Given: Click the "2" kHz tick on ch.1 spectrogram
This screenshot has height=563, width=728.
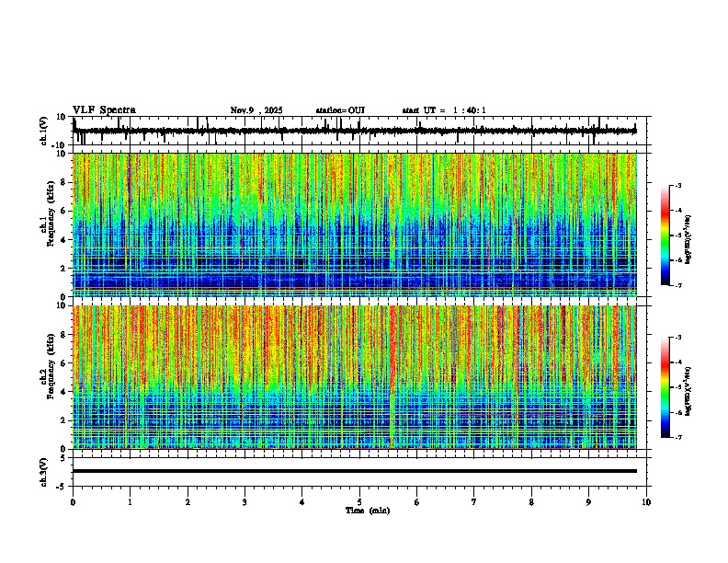Looking at the screenshot, I should (x=63, y=268).
